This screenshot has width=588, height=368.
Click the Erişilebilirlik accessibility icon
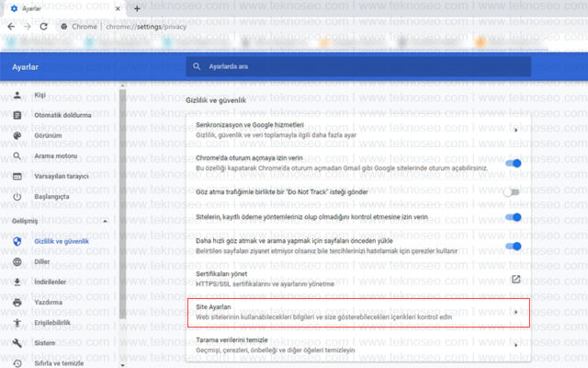click(17, 323)
